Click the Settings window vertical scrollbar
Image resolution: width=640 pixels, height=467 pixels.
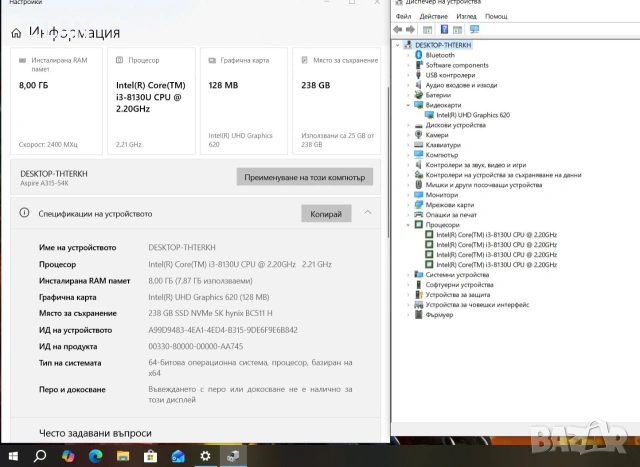click(x=387, y=163)
